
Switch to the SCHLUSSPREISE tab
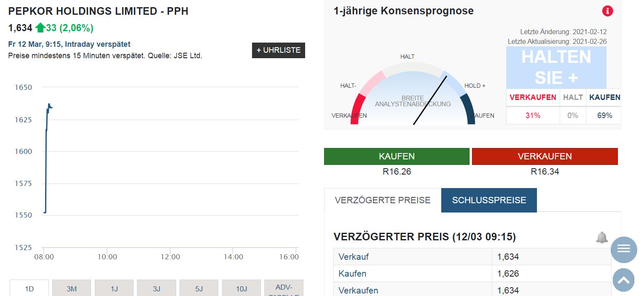pyautogui.click(x=488, y=200)
